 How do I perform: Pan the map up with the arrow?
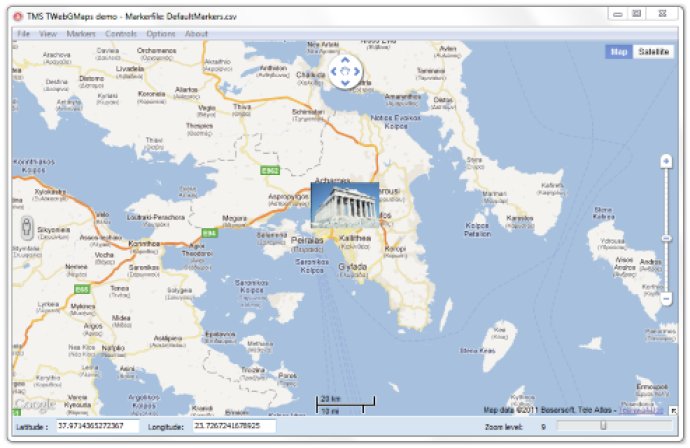[345, 60]
